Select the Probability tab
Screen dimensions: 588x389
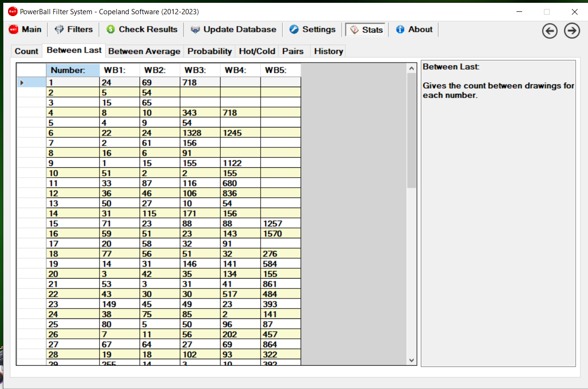pos(209,51)
